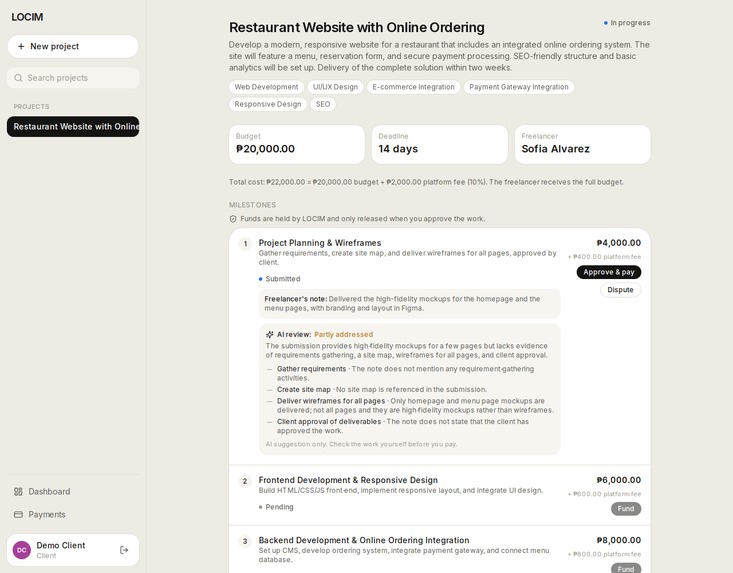733x573 pixels.
Task: Click milestone number 2 badge
Action: click(245, 481)
